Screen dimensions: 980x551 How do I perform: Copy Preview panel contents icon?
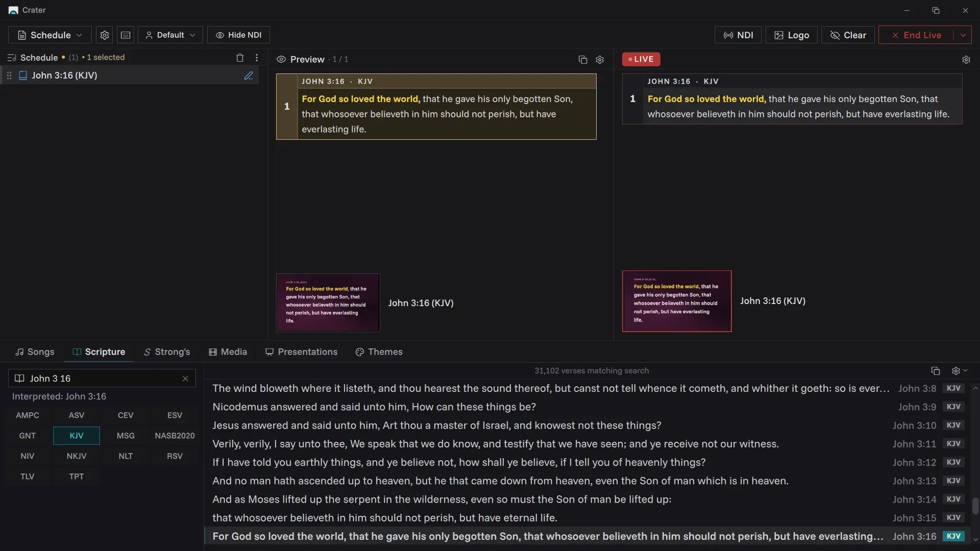pyautogui.click(x=583, y=60)
